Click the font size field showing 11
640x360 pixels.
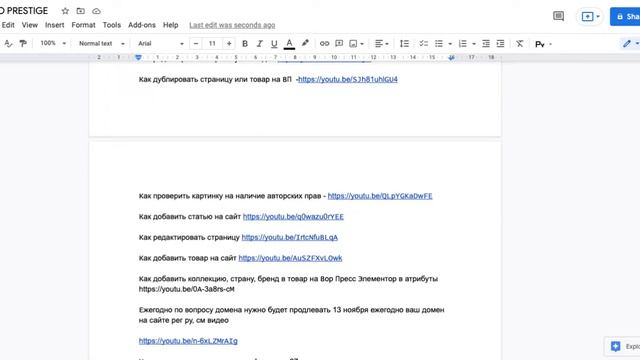click(212, 44)
